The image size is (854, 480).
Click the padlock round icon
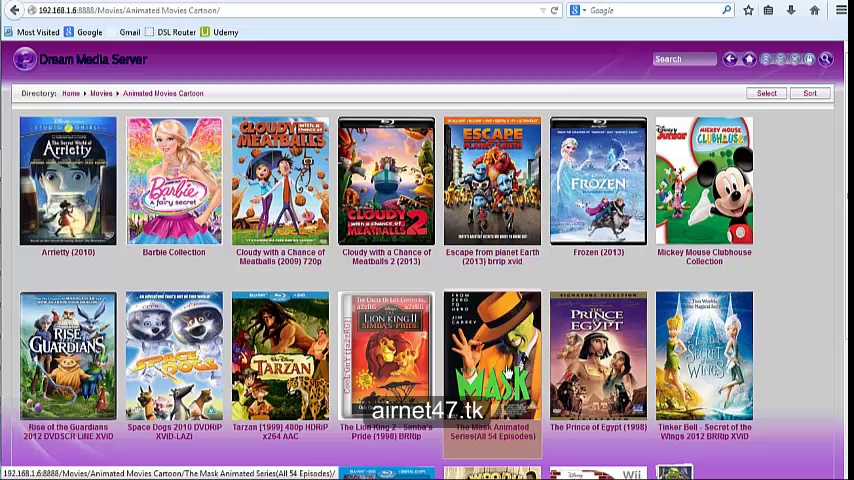810,59
